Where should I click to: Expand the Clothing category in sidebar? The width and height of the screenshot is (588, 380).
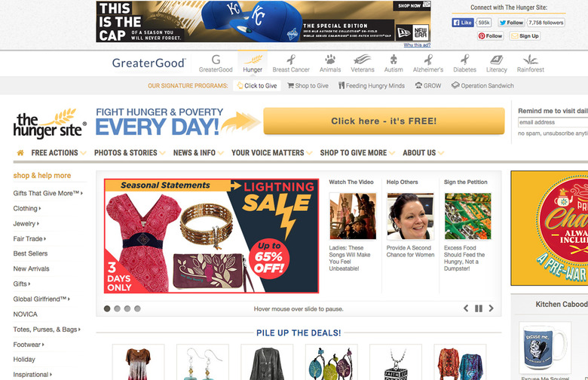[27, 209]
